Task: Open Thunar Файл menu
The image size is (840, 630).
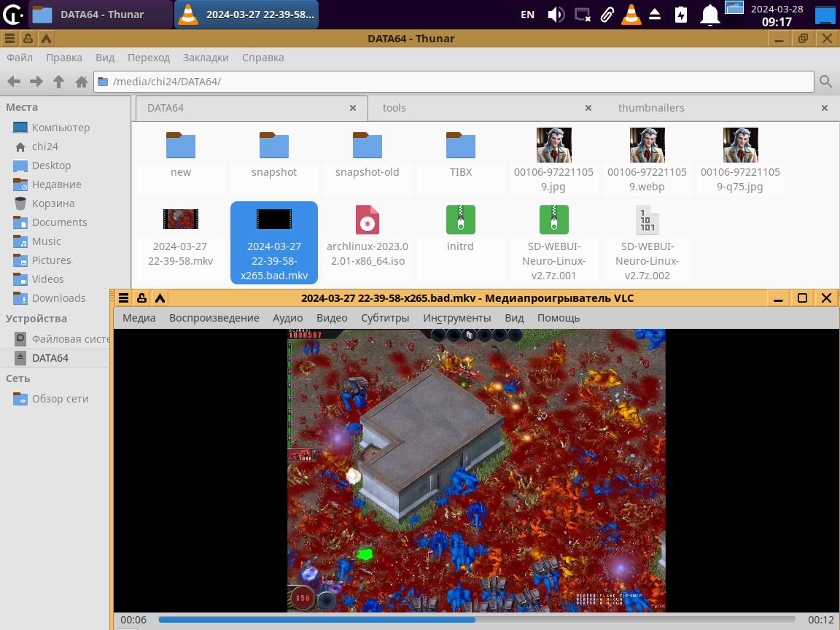Action: click(19, 58)
